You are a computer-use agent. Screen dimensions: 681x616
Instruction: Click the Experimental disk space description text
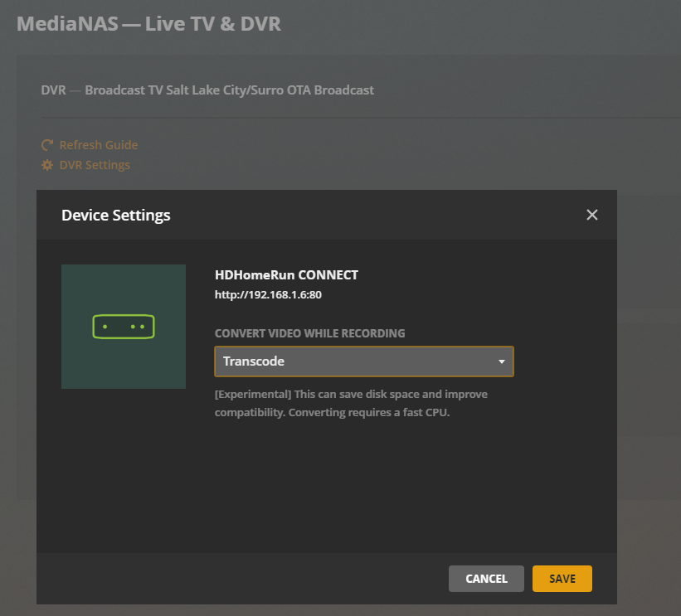tap(351, 403)
